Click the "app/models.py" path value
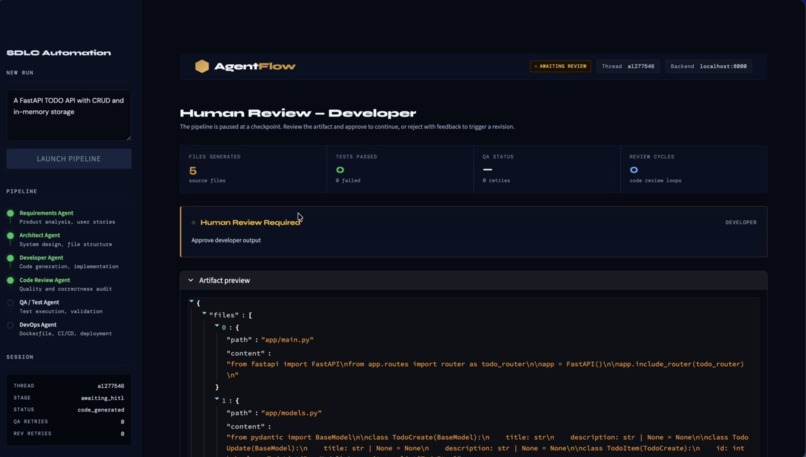The height and width of the screenshot is (457, 806). (x=291, y=413)
